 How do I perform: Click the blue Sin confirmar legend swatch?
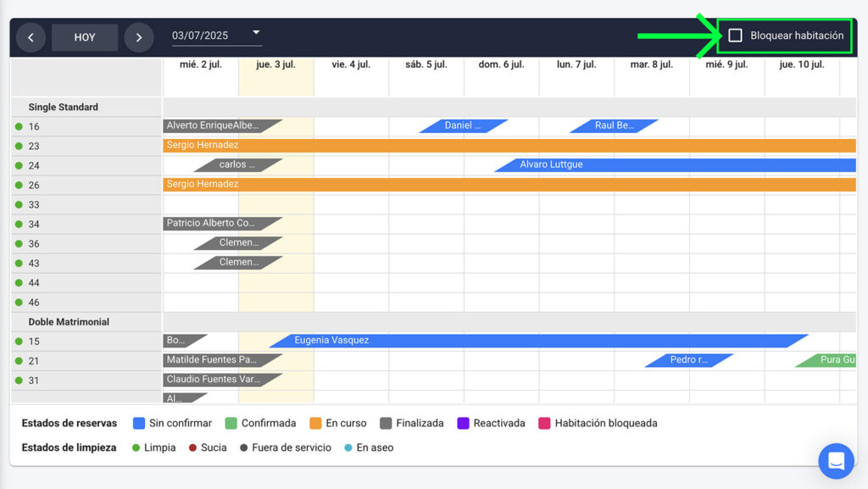pos(139,423)
